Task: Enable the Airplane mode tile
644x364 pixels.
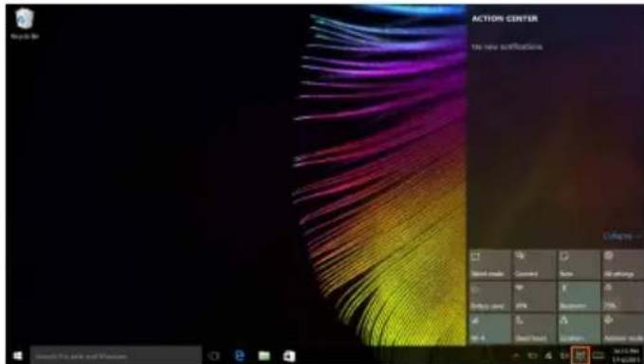Action: 622,329
